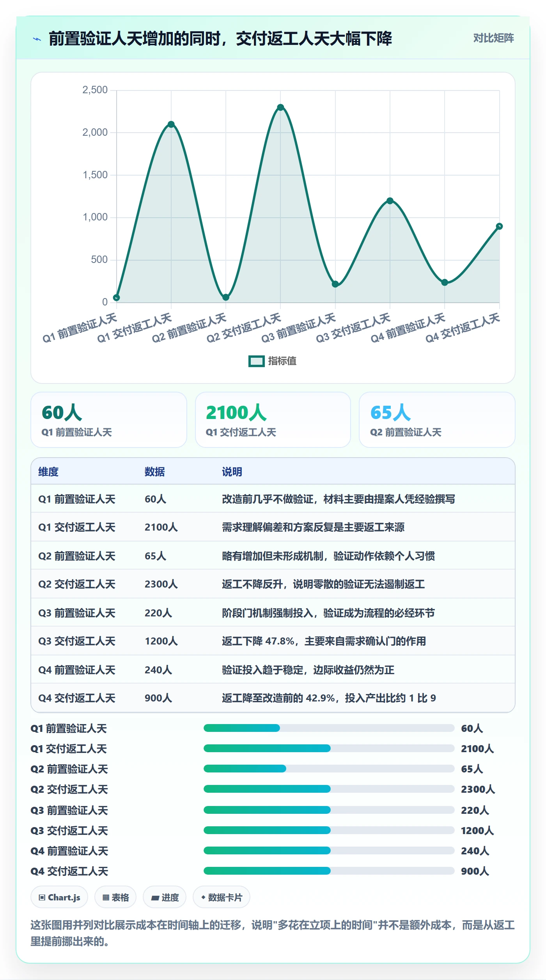The height and width of the screenshot is (980, 546).
Task: Click the Q3 前置验证人天 table row label
Action: point(77,613)
